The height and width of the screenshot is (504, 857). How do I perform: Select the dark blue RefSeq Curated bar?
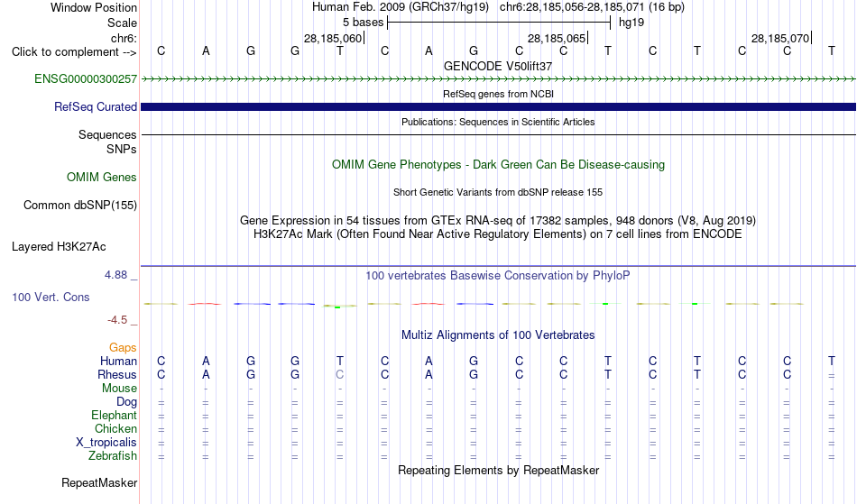tap(498, 106)
